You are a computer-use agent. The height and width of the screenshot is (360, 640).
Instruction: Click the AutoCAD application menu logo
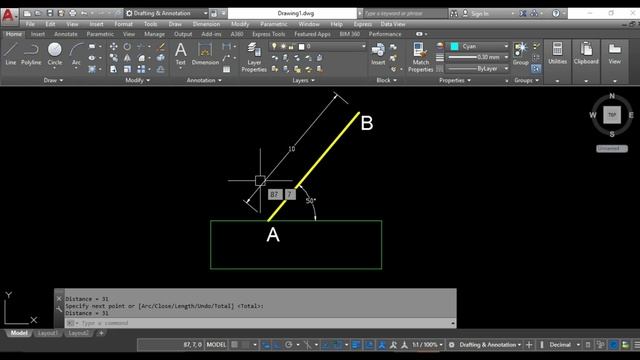8,16
